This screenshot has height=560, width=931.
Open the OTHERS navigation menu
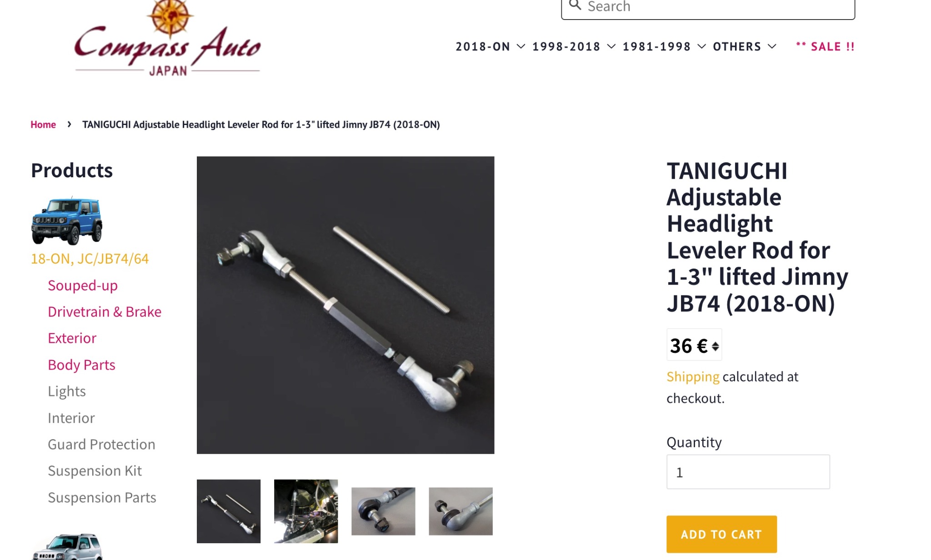click(745, 47)
